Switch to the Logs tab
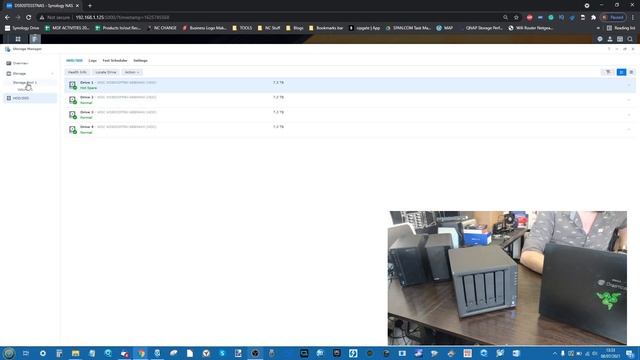 coord(93,60)
